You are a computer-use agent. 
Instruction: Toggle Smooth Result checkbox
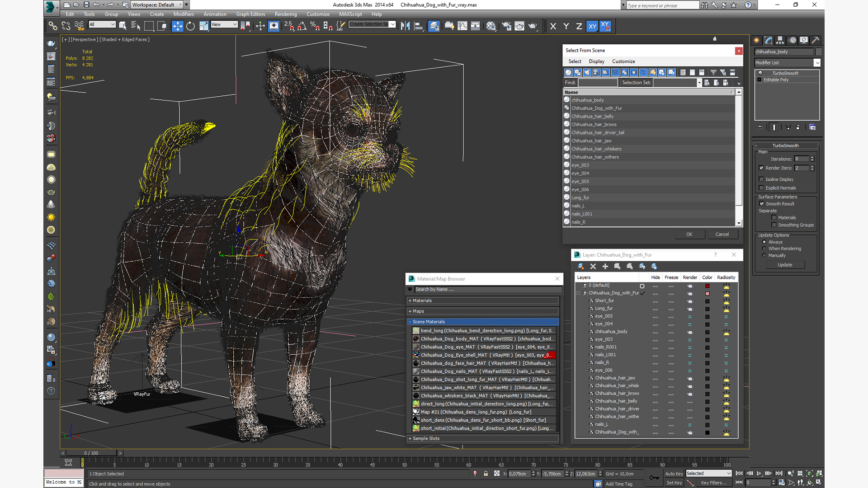coord(762,204)
